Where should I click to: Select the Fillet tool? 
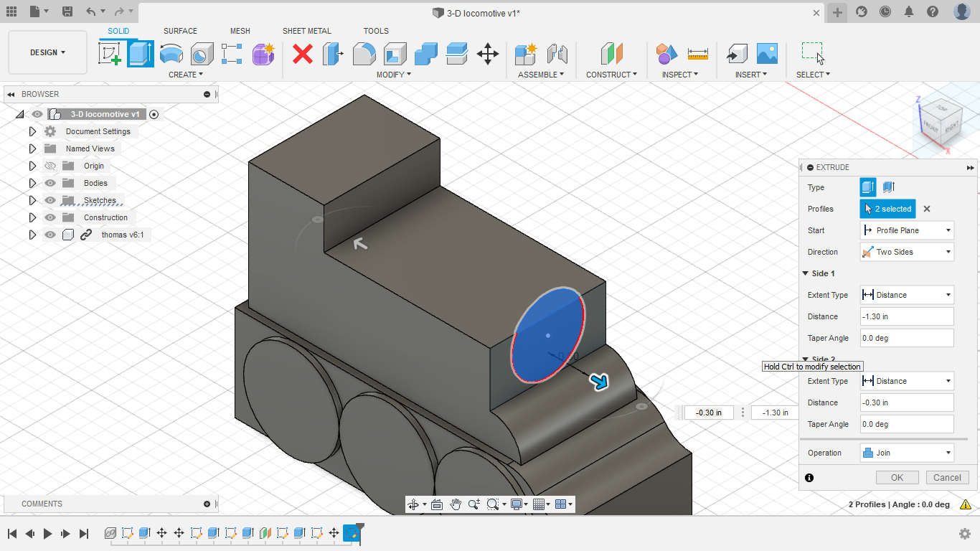click(x=364, y=54)
